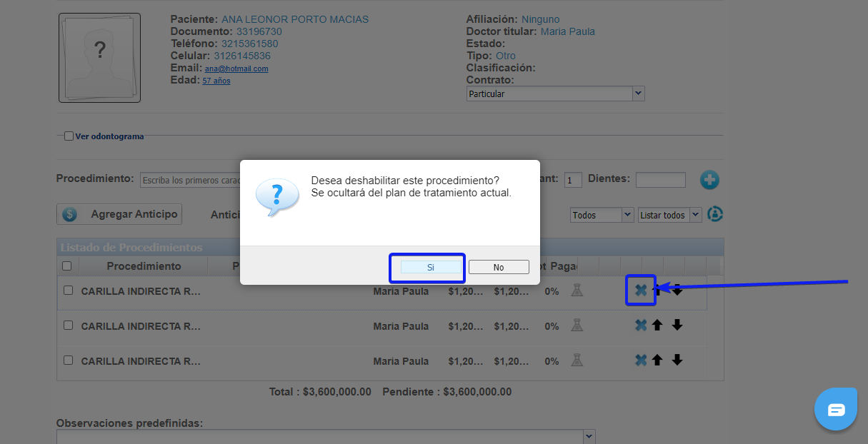The image size is (868, 444).
Task: Click the Afiliación value Ninguno
Action: click(x=541, y=19)
